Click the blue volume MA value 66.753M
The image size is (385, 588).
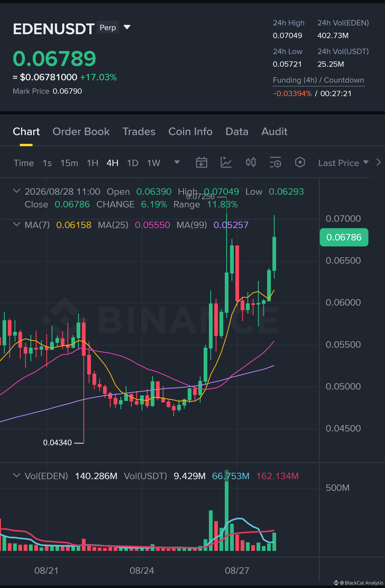tap(231, 476)
